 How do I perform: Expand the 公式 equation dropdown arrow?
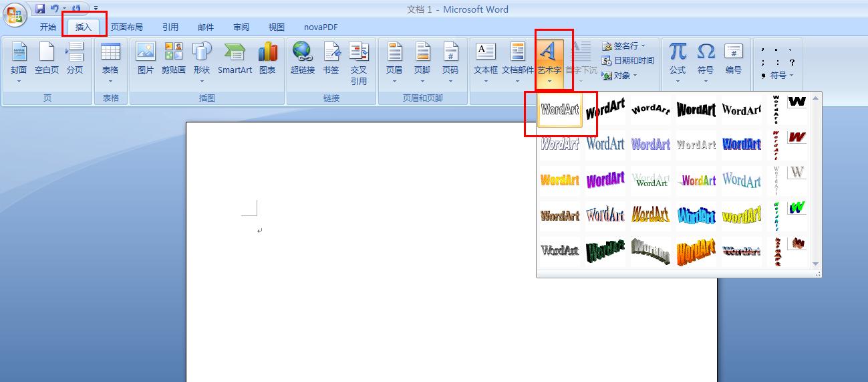coord(678,81)
